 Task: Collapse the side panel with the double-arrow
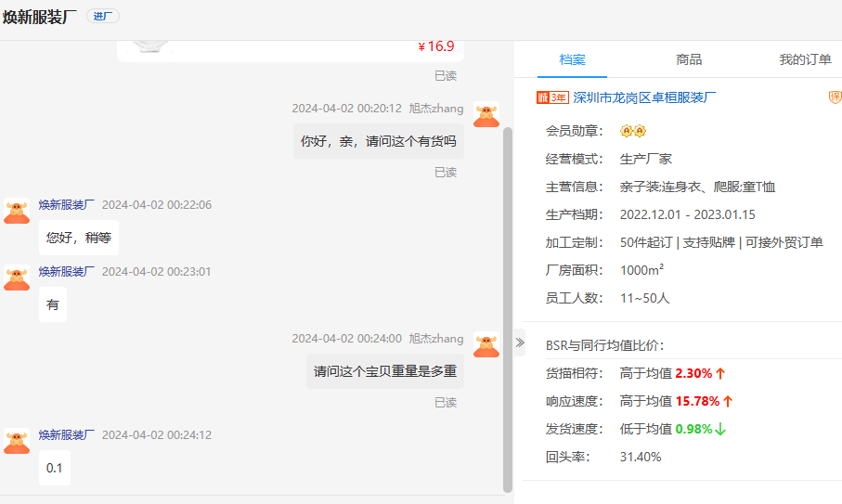coord(520,342)
